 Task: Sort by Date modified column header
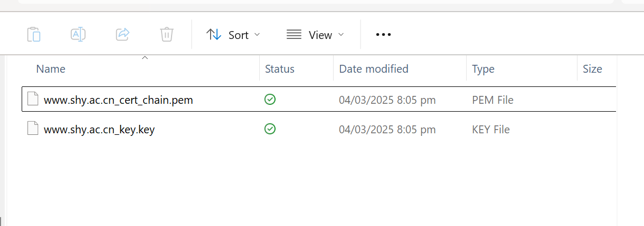(x=374, y=69)
